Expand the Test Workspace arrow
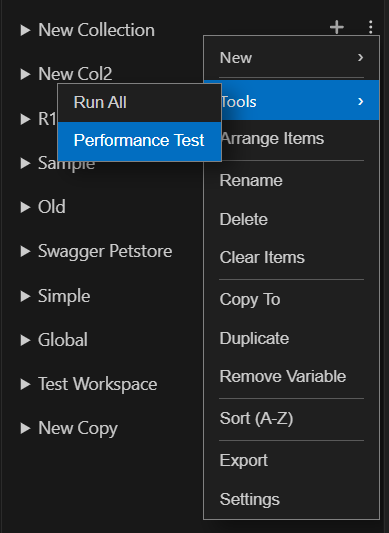389x533 pixels. (x=25, y=384)
